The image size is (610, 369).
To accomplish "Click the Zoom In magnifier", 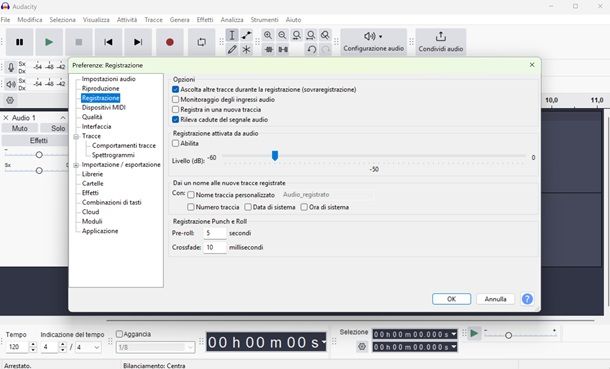I will [x=268, y=35].
